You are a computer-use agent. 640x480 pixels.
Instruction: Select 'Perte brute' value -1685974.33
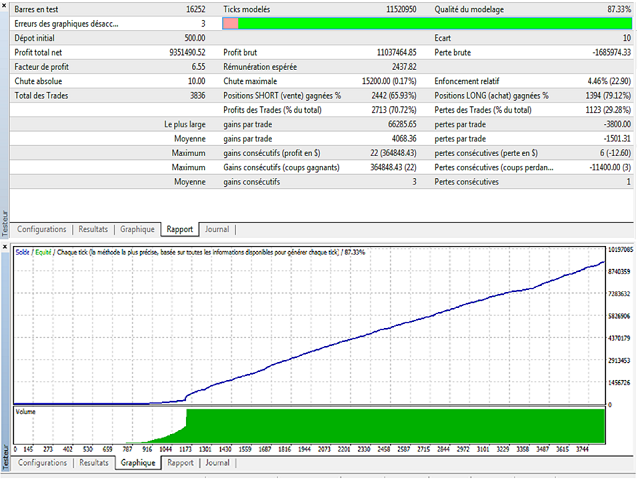(x=611, y=52)
